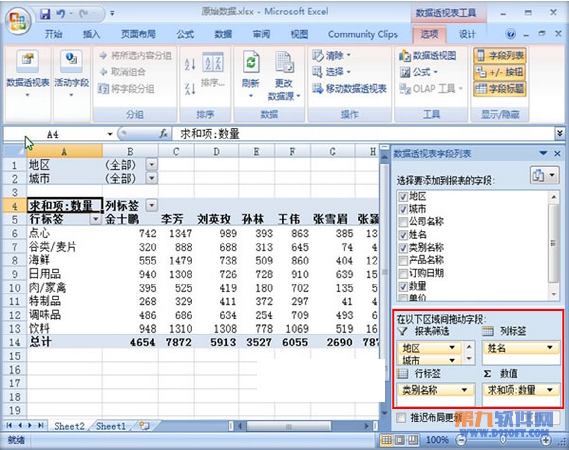This screenshot has width=569, height=450.
Task: Check the 订购日期 field checkbox
Action: click(403, 273)
